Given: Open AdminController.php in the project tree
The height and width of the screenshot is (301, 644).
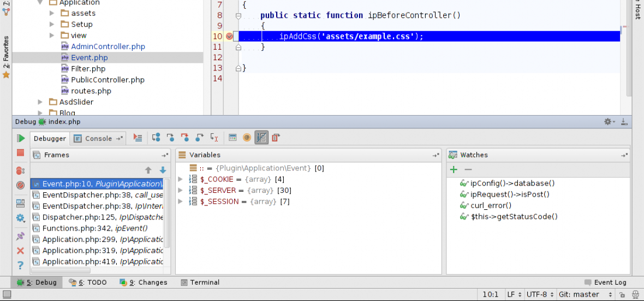Looking at the screenshot, I should click(108, 46).
